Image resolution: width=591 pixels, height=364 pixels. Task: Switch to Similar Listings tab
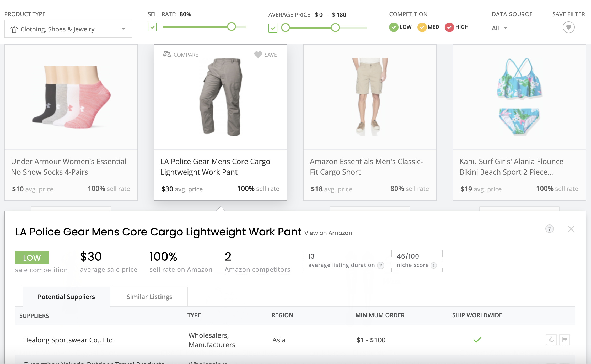tap(149, 297)
